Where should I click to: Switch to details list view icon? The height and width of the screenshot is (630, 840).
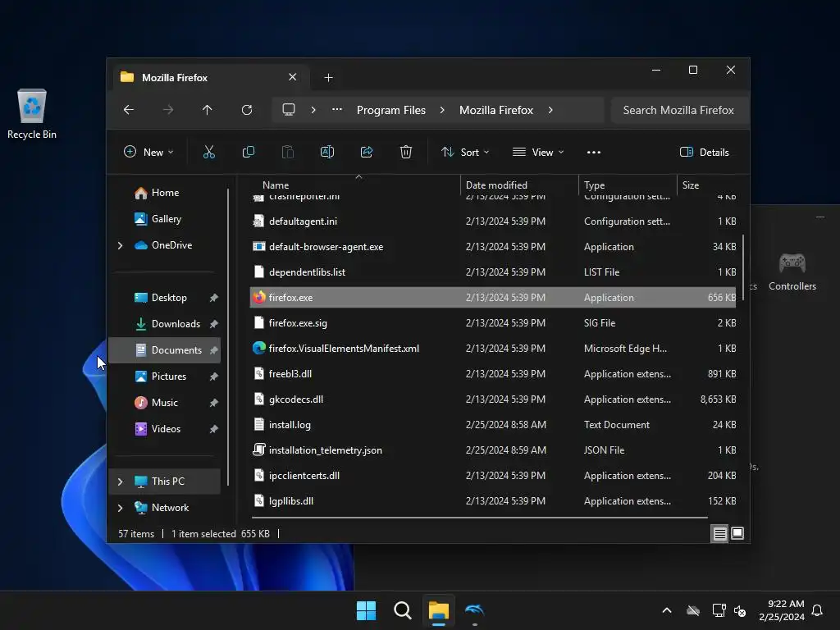719,533
